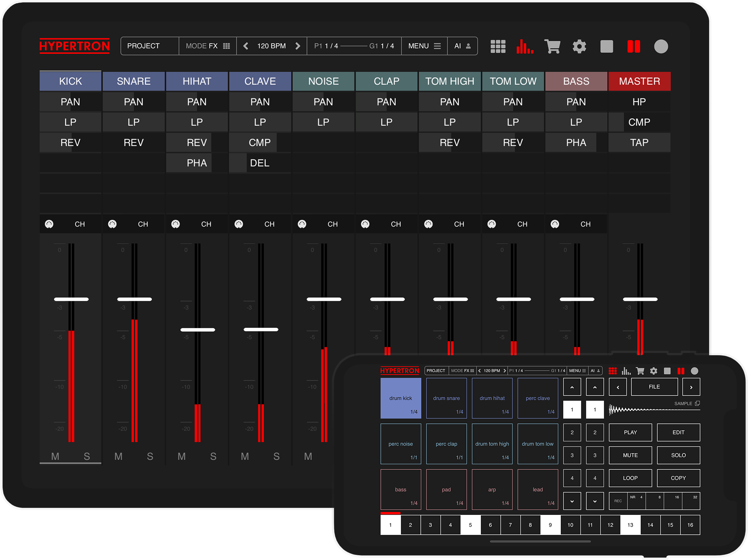This screenshot has width=748, height=560.
Task: Open the mixer levels bar-chart icon
Action: pos(524,47)
